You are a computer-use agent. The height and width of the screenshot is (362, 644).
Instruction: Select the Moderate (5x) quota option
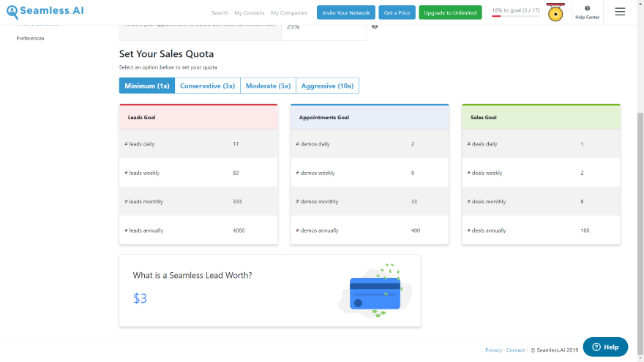click(268, 86)
